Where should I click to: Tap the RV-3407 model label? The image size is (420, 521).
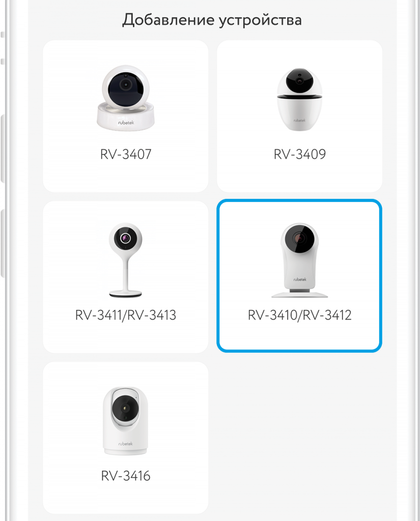(x=126, y=154)
